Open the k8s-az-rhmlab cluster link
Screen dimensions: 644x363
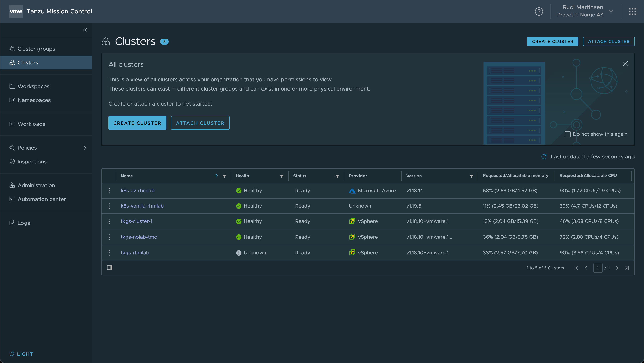pyautogui.click(x=137, y=191)
